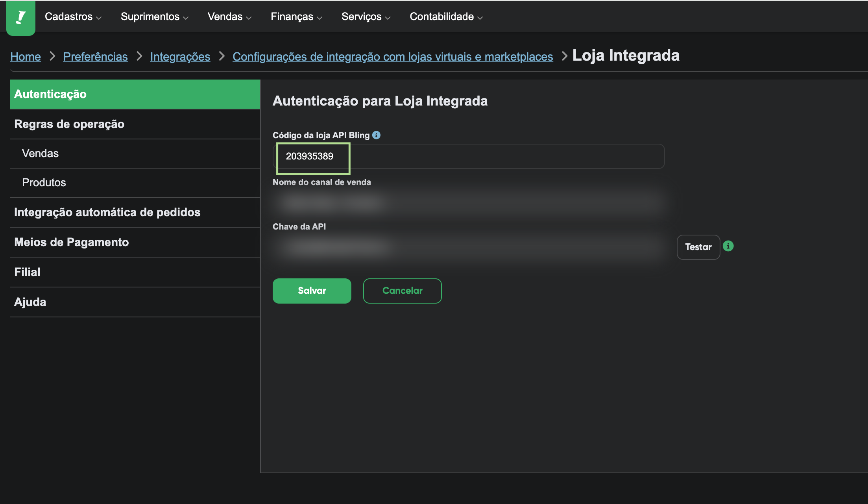The height and width of the screenshot is (504, 868).
Task: Click green info icon next to Testar
Action: [728, 246]
